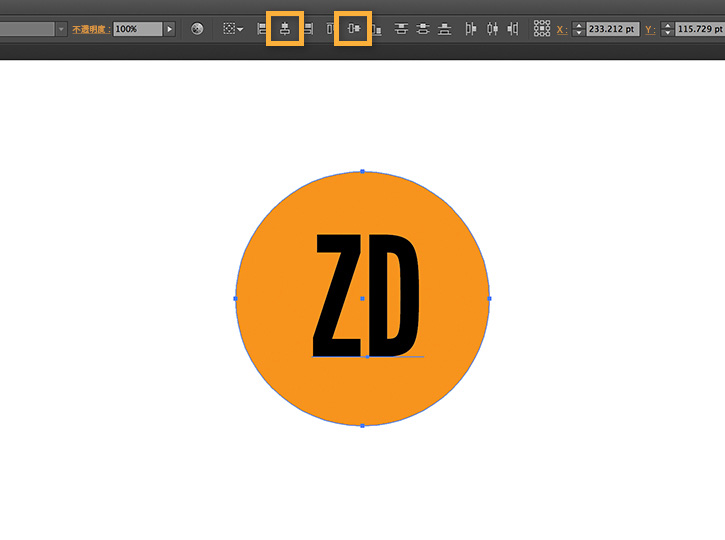Viewport: 725px width, 540px height.
Task: Click the horizontal distribute center icon
Action: point(492,29)
